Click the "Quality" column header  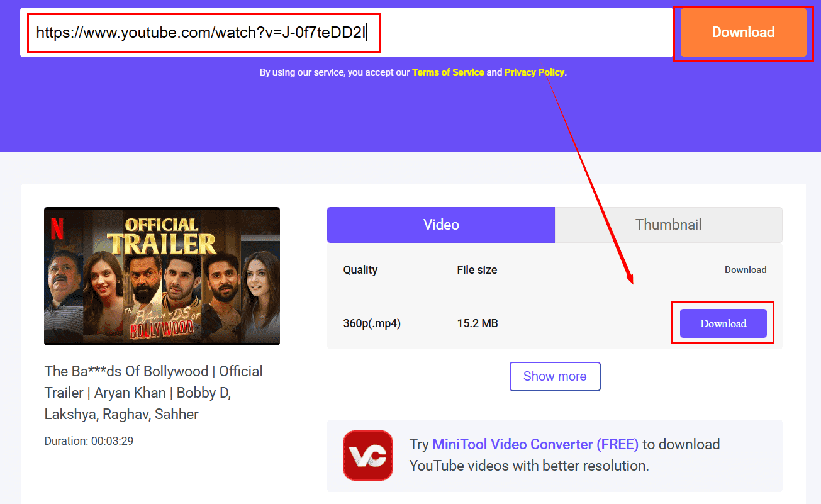pos(360,270)
